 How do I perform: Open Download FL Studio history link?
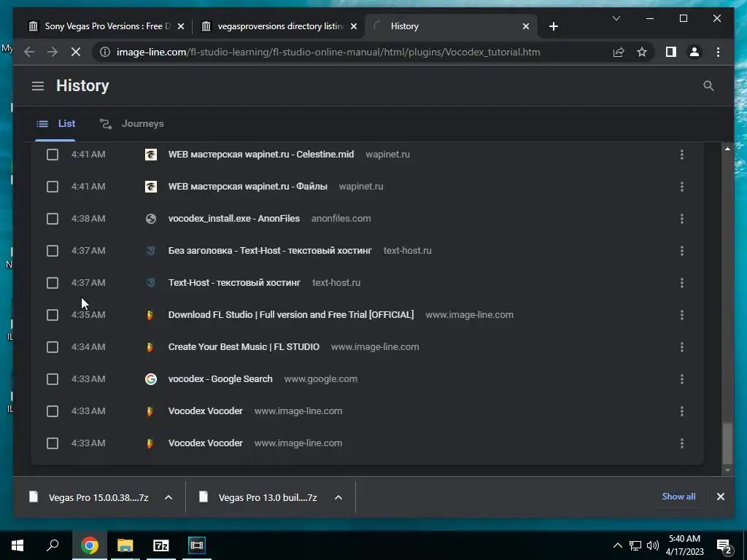pos(291,315)
